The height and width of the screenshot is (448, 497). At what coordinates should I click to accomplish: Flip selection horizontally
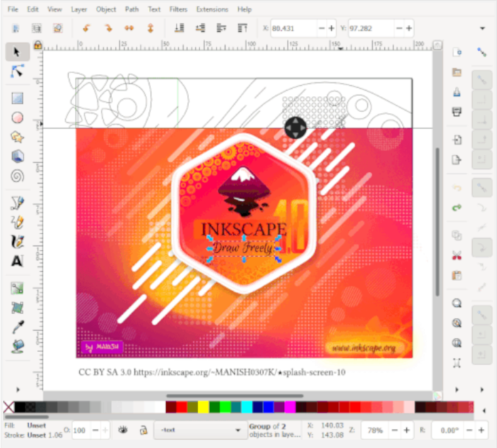[129, 28]
